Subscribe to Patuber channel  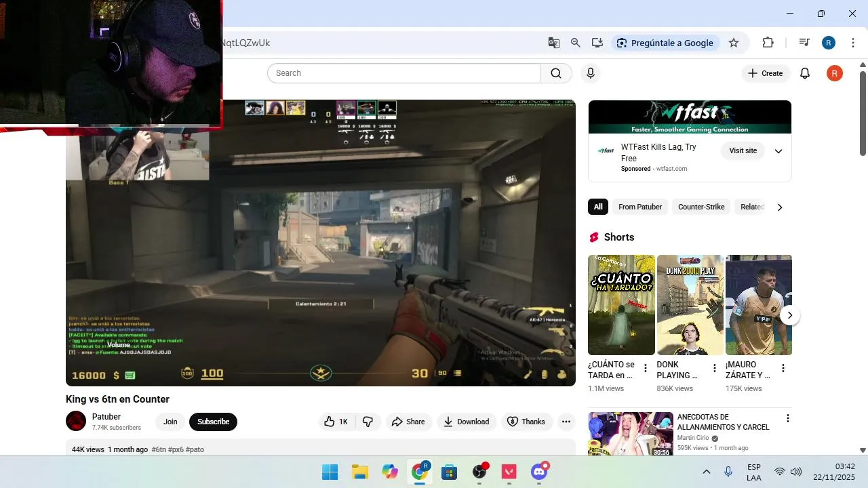[x=213, y=422]
